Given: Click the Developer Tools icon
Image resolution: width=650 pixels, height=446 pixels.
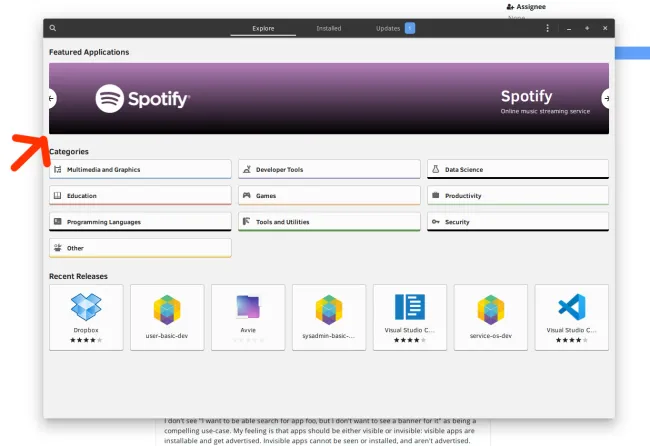Looking at the screenshot, I should 247,169.
